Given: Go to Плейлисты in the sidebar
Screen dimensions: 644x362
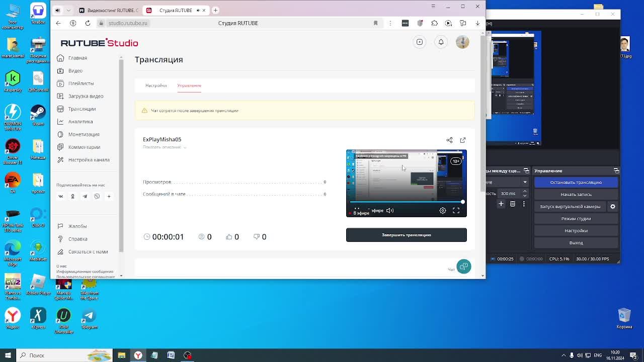Looking at the screenshot, I should click(x=81, y=83).
